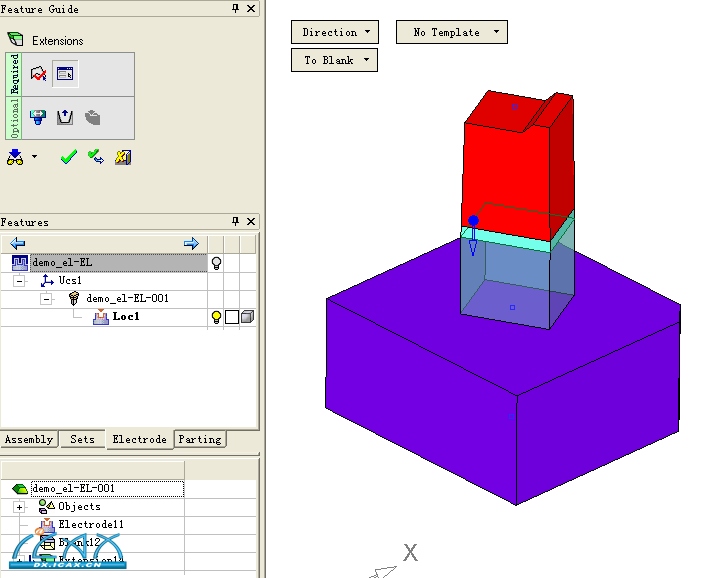Click the greyed optional solid icon
This screenshot has width=709, height=578.
pyautogui.click(x=93, y=118)
